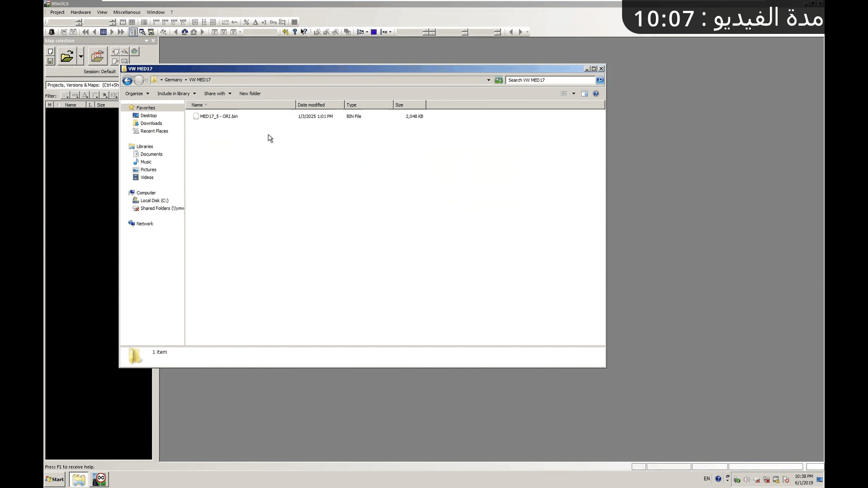The image size is (868, 488).
Task: Click the New folder button
Action: tap(250, 94)
